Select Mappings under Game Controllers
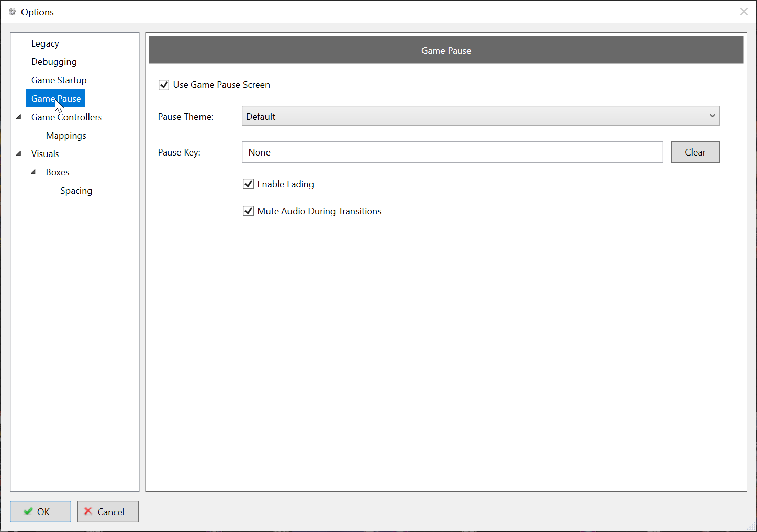This screenshot has height=532, width=757. [66, 136]
